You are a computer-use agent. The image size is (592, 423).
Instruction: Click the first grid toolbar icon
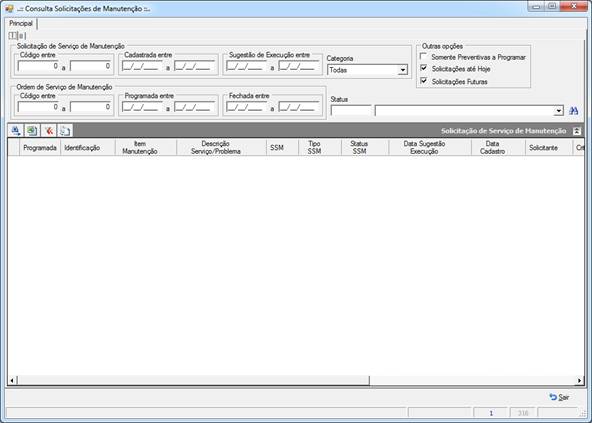[x=16, y=131]
